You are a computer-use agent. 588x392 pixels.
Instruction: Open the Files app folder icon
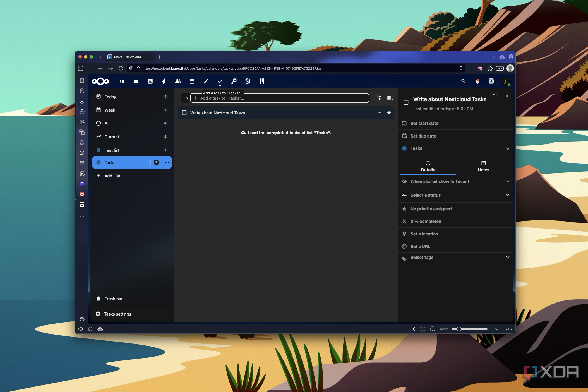(136, 81)
